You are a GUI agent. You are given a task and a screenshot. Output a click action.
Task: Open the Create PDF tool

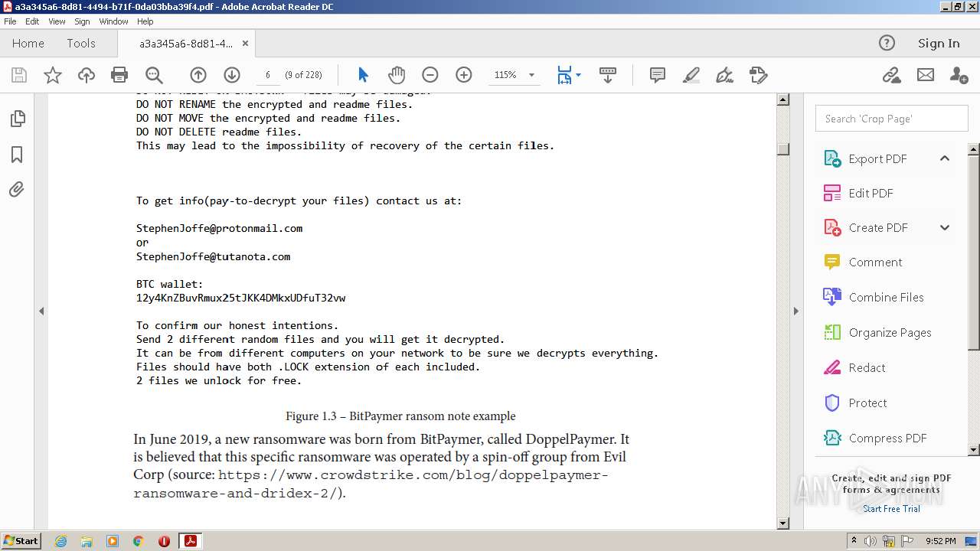click(877, 227)
